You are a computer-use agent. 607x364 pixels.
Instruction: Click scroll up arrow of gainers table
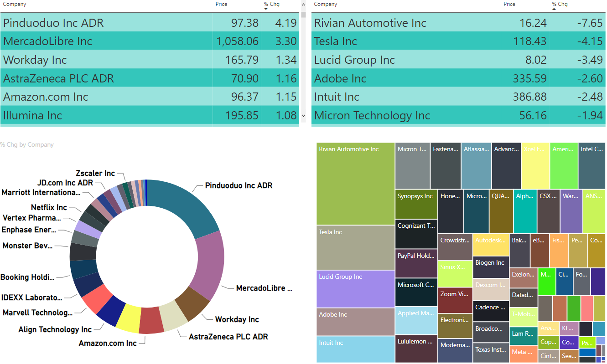[304, 5]
